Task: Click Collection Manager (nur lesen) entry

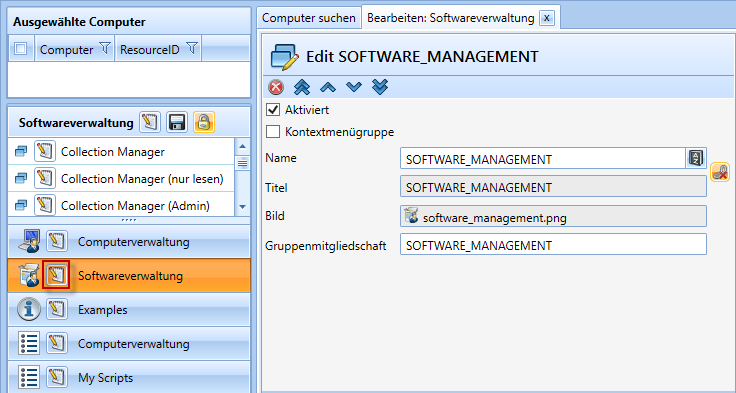Action: click(121, 178)
